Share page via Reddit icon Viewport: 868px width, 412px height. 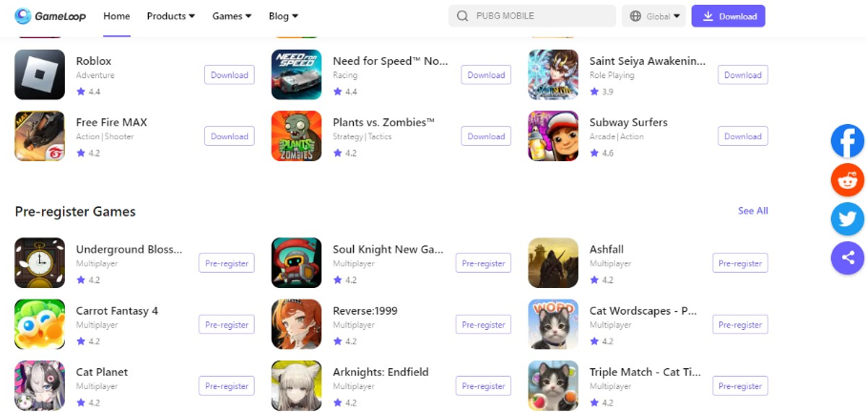click(x=847, y=180)
